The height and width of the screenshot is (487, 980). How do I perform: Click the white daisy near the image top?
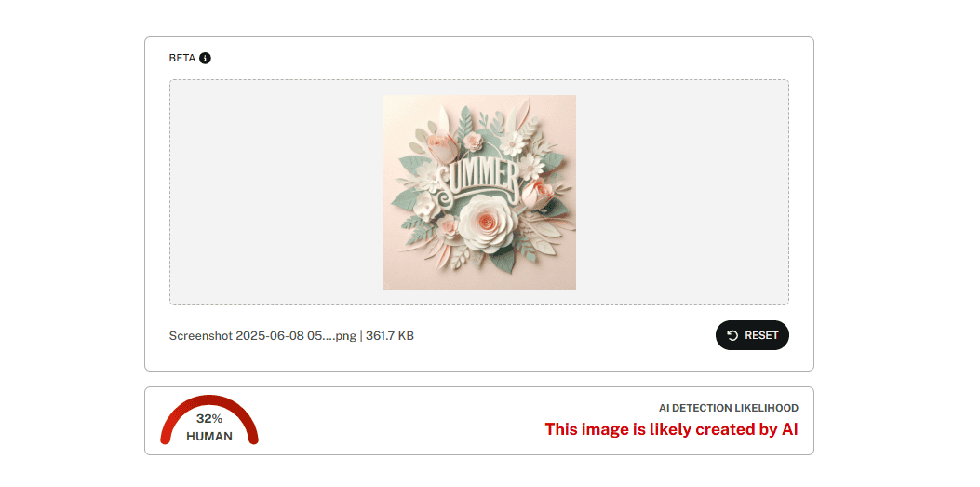click(513, 143)
